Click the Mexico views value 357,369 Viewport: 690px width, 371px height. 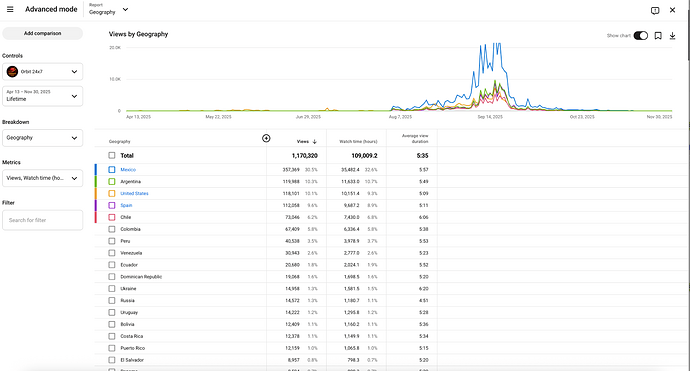click(291, 169)
